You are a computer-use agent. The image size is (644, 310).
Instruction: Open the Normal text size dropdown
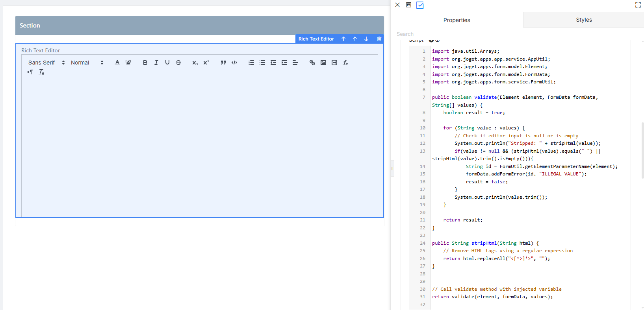coord(87,63)
